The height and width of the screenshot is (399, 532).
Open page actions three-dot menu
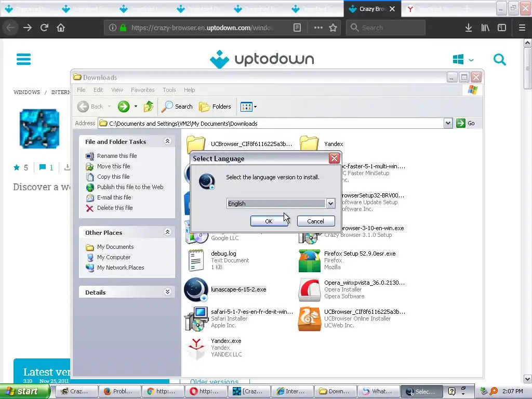(318, 28)
